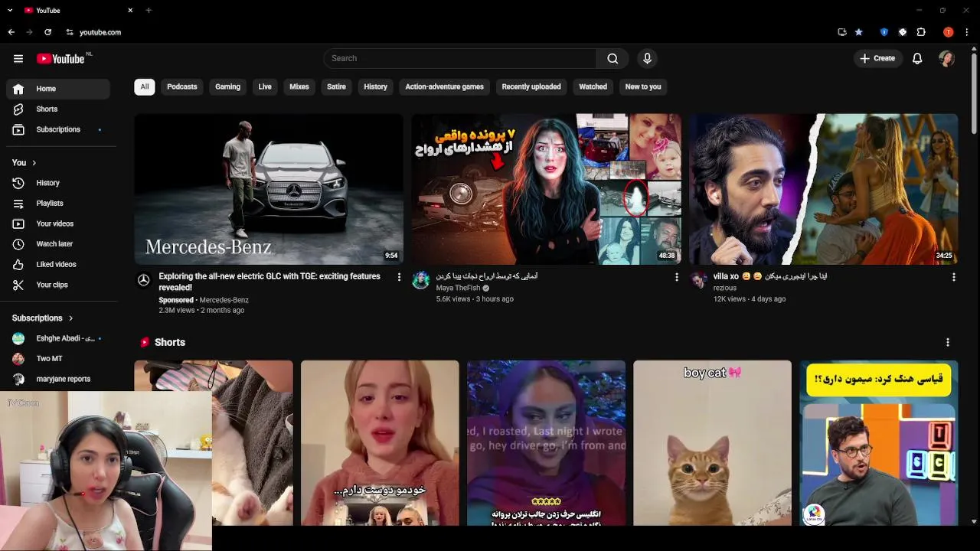This screenshot has height=551, width=980.
Task: Click the Create button
Action: point(878,58)
